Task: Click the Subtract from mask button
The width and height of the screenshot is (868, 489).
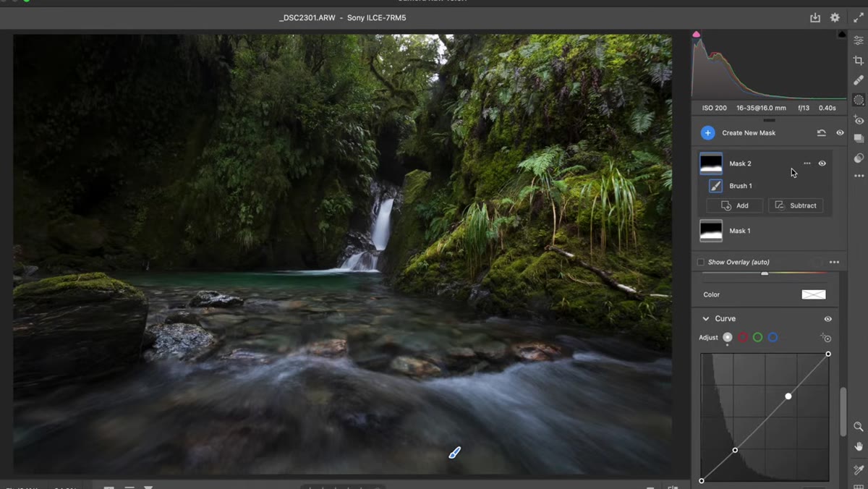Action: [795, 205]
